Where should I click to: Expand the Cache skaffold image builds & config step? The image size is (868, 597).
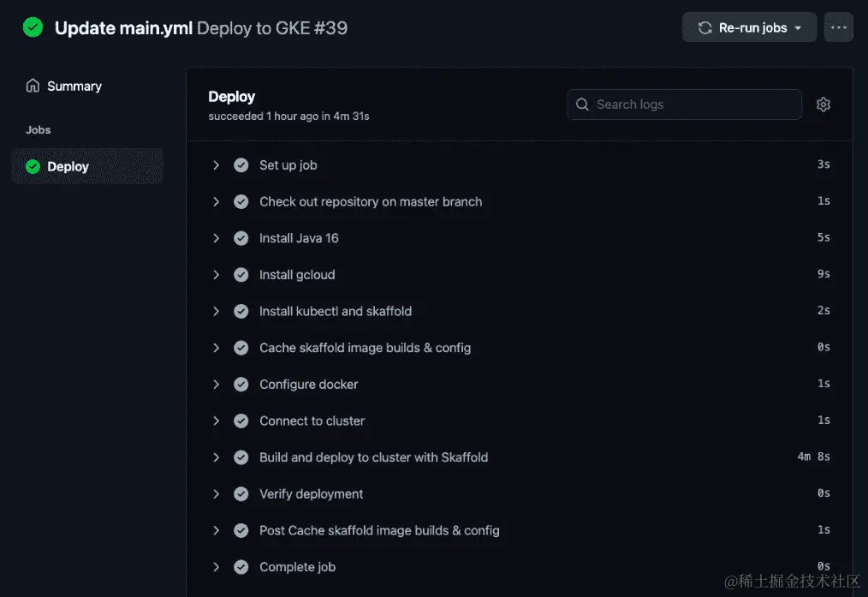[x=217, y=348]
